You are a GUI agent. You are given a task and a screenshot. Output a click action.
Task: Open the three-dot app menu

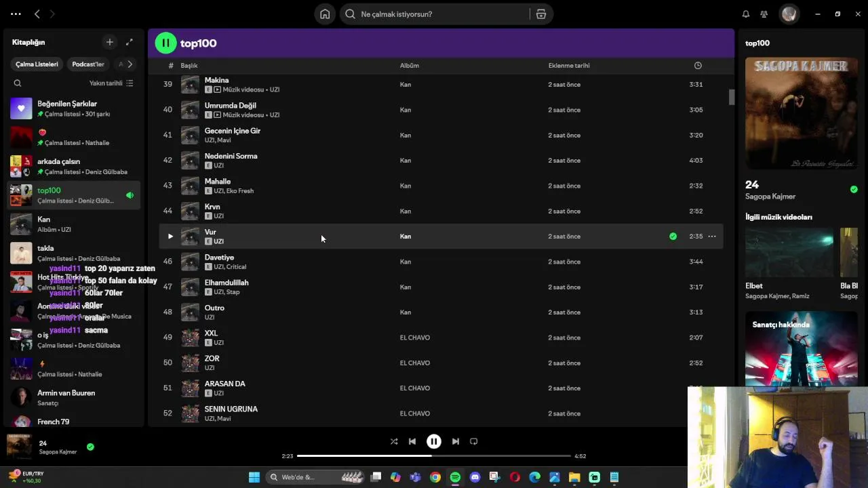tap(16, 14)
